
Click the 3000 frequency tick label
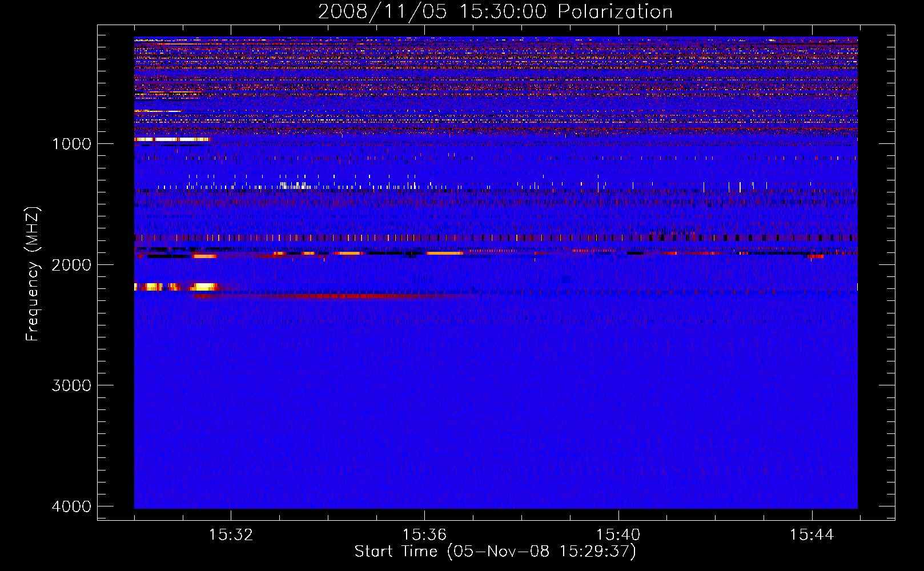coord(71,385)
